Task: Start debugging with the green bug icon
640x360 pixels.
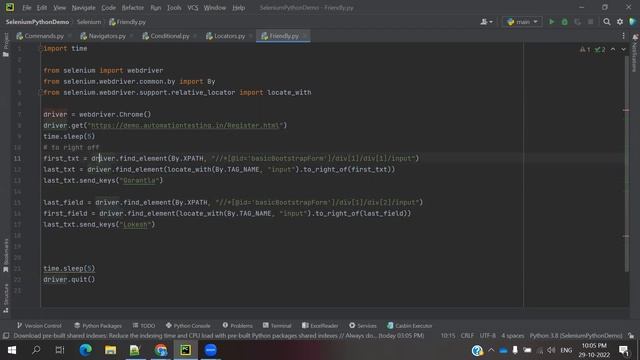Action: coord(564,22)
